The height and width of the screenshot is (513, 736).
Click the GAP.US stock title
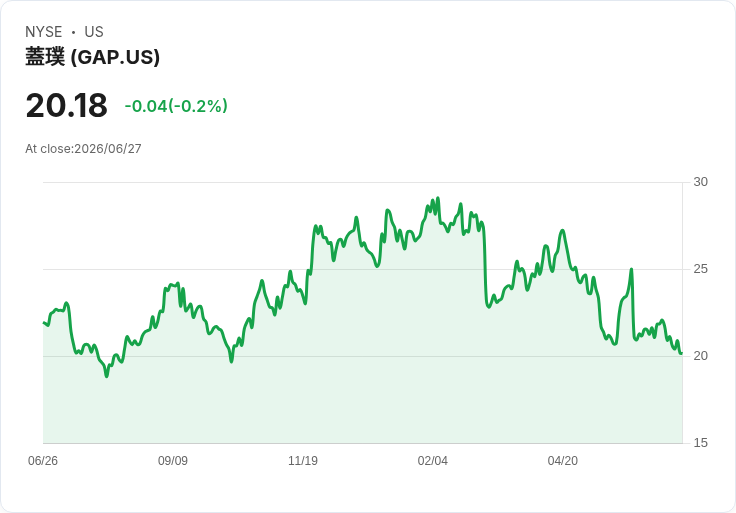click(x=92, y=57)
